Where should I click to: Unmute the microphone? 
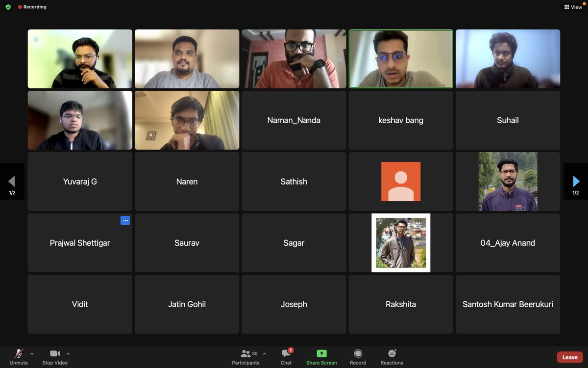tap(19, 357)
